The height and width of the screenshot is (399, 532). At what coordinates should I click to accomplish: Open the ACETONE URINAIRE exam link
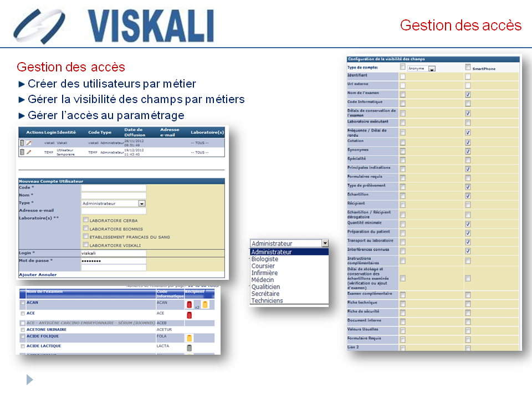(47, 329)
